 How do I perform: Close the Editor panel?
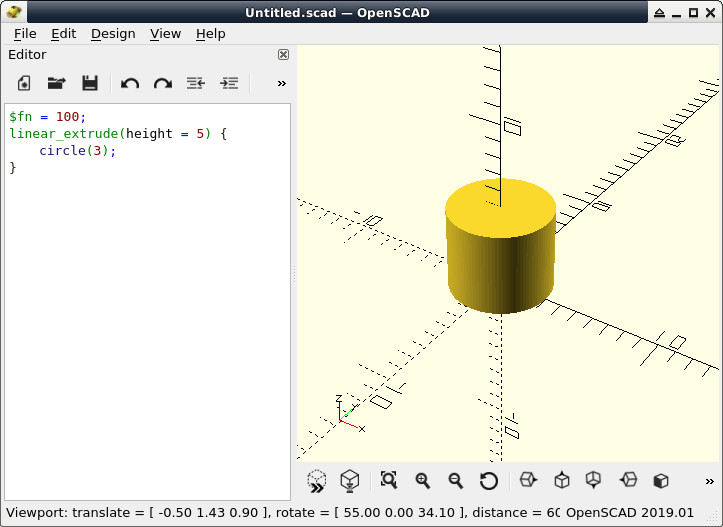[283, 54]
